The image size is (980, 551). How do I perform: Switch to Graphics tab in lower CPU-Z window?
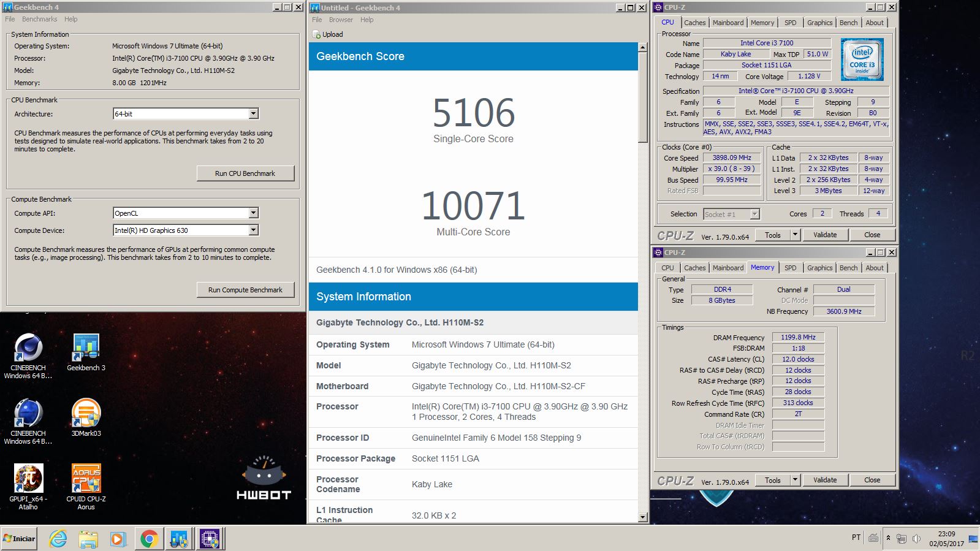click(x=819, y=268)
